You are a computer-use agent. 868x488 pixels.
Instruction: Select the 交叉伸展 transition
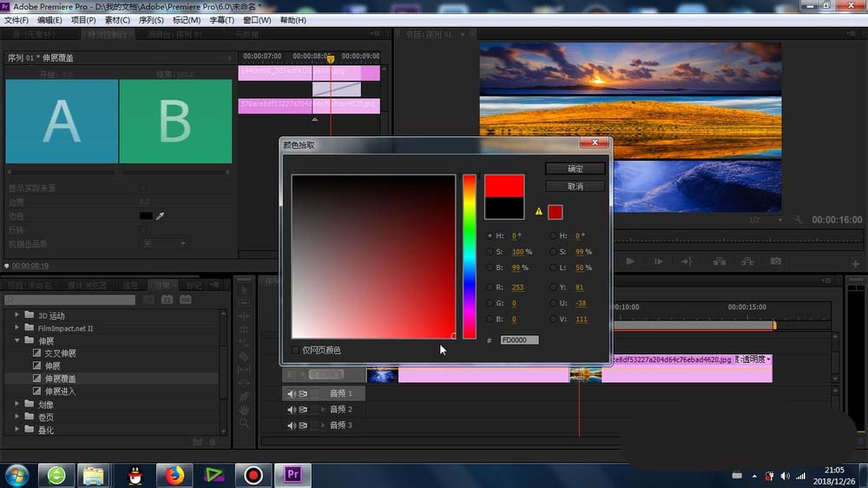61,353
